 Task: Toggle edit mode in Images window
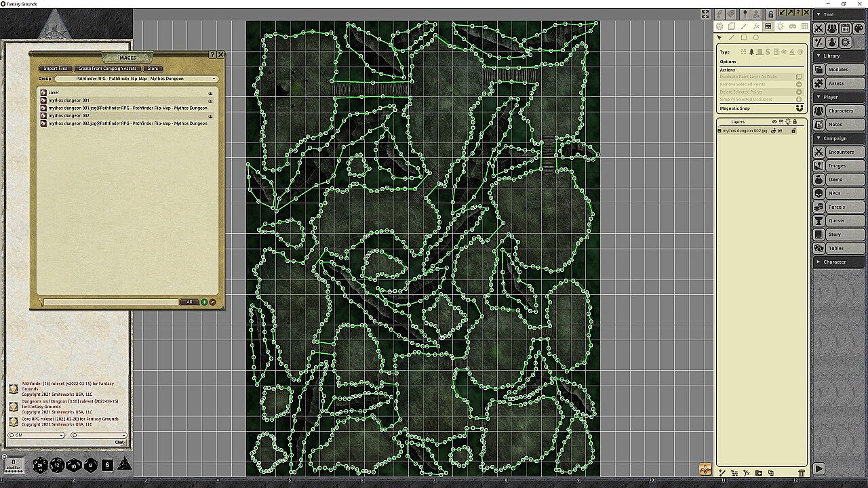[x=212, y=302]
